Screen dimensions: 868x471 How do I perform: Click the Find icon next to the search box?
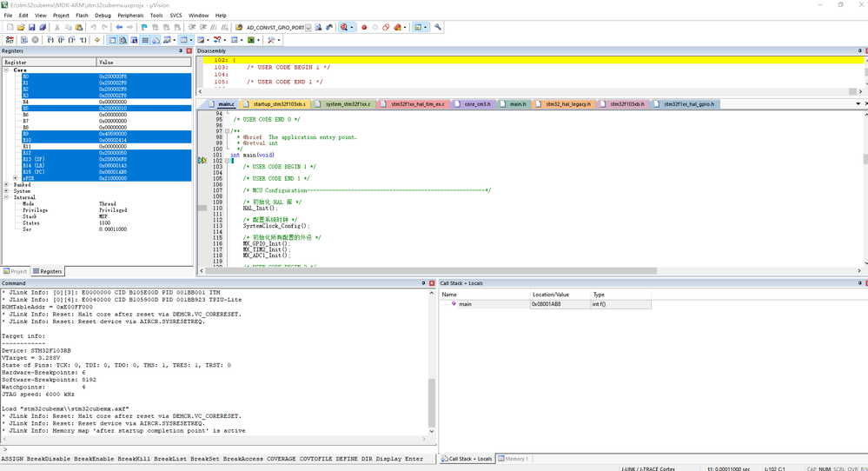[x=318, y=27]
